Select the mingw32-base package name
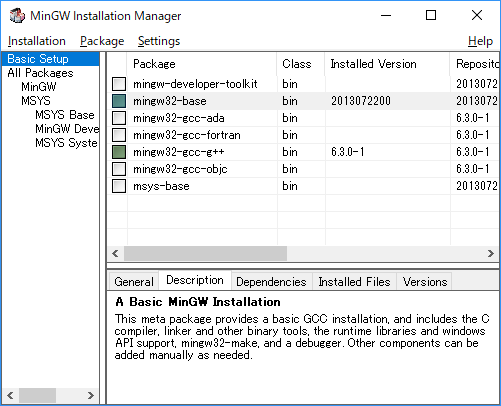 (170, 101)
